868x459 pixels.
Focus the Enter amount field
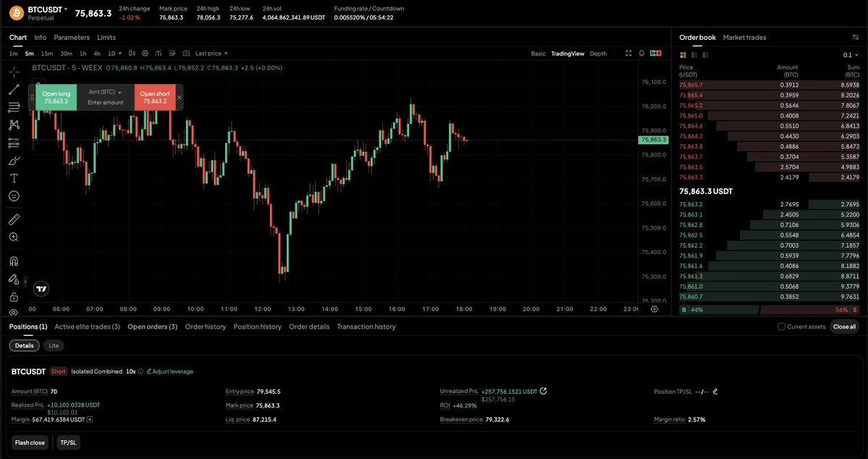click(x=105, y=102)
